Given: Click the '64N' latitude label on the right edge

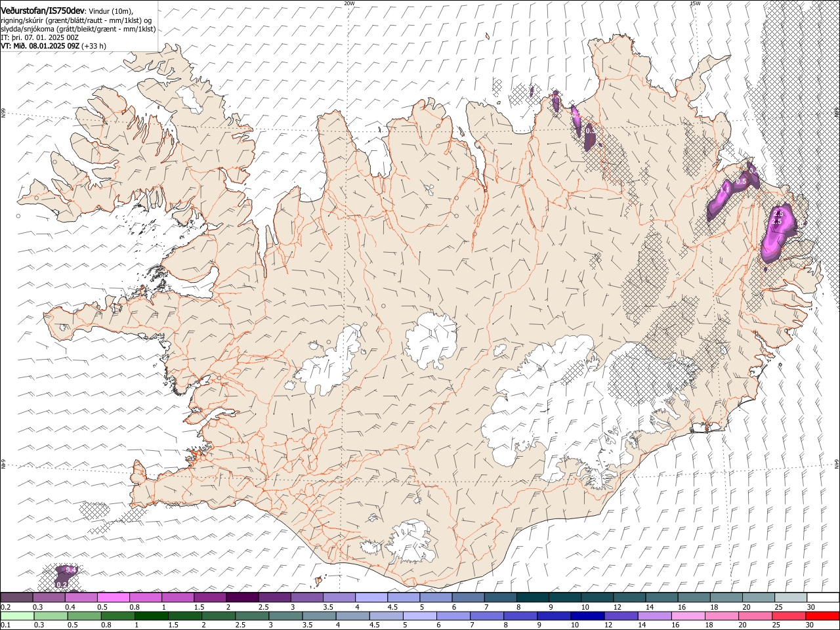Looking at the screenshot, I should click(x=837, y=464).
